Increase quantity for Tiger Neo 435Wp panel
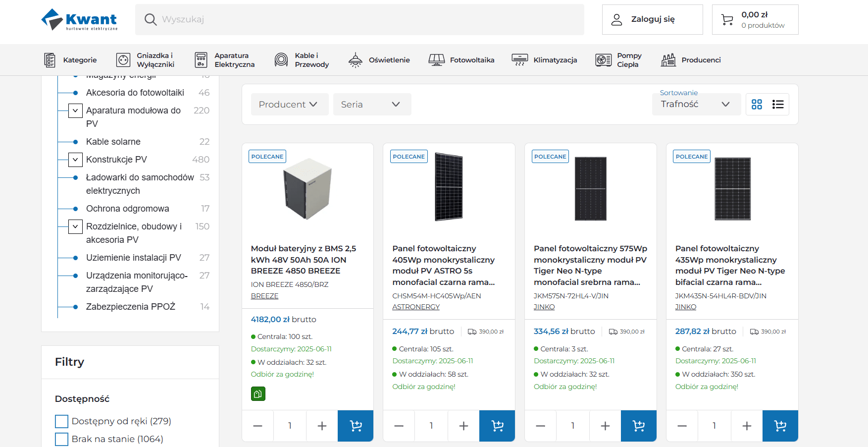This screenshot has width=868, height=447. click(x=747, y=426)
